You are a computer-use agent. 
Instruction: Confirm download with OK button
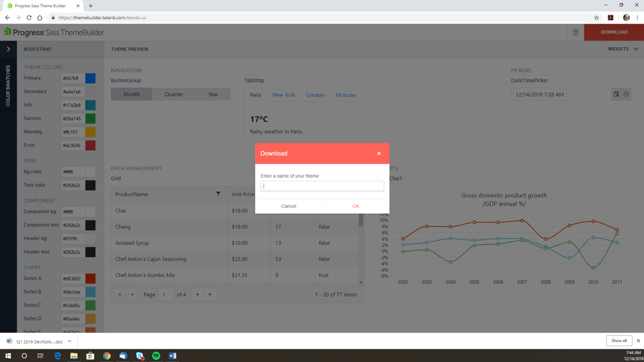[356, 206]
